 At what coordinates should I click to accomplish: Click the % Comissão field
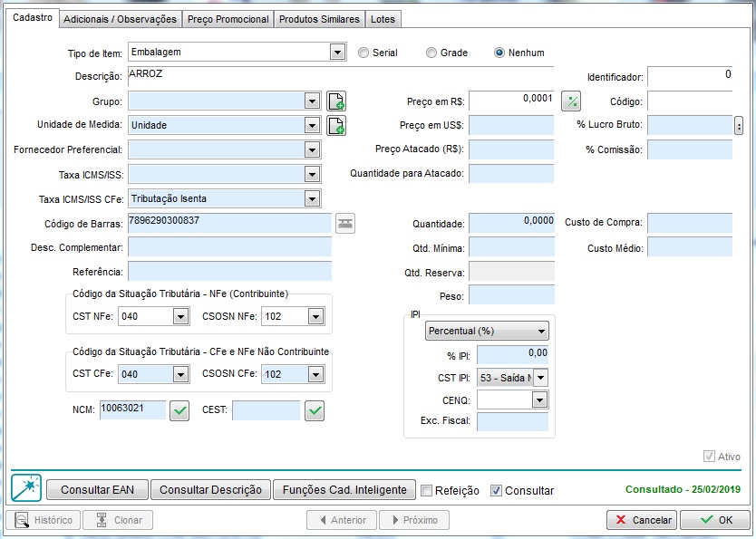[690, 149]
